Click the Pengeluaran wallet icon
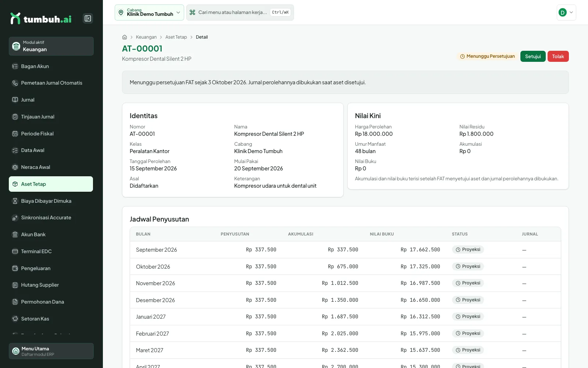 click(15, 268)
